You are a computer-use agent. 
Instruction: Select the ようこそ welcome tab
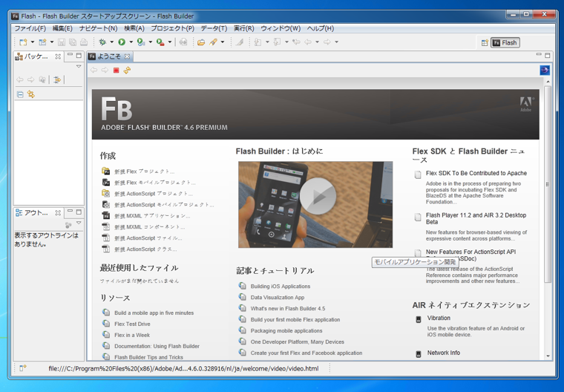coord(108,56)
